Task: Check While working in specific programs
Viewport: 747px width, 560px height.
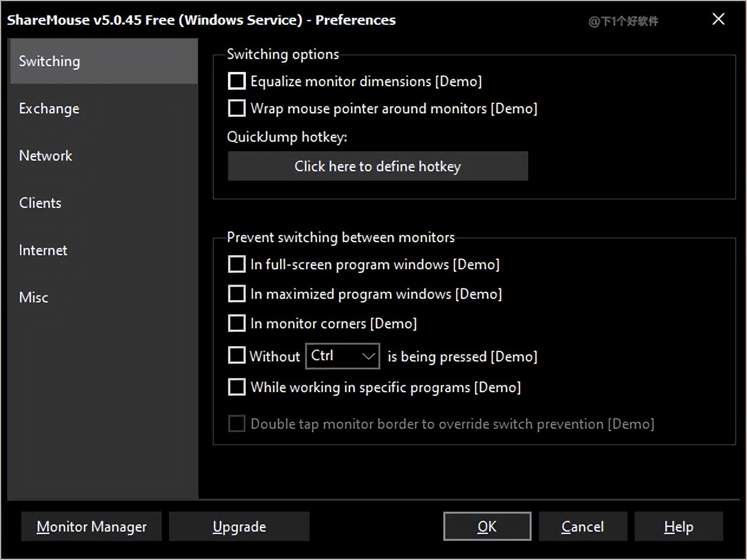Action: click(237, 387)
